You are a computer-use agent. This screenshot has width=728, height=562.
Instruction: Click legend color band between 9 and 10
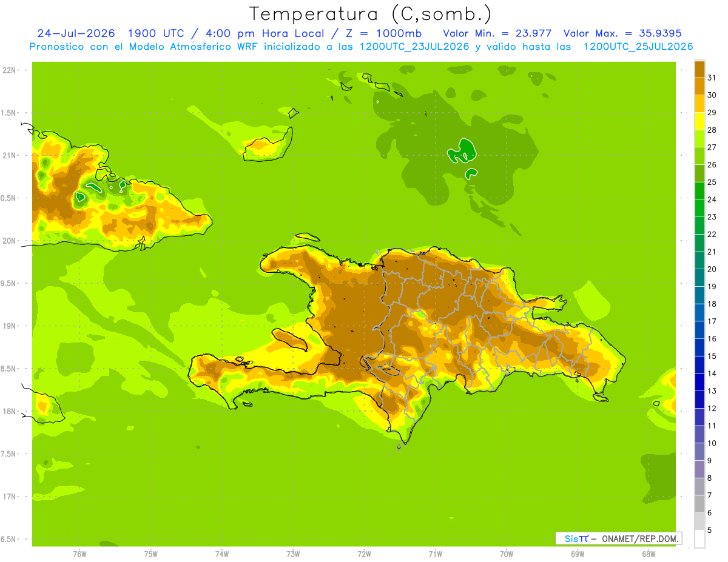tap(699, 452)
